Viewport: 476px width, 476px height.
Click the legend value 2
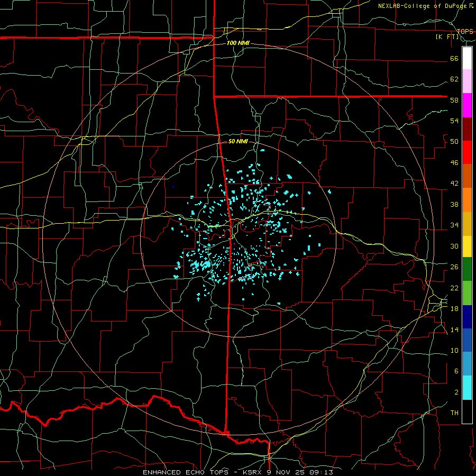pos(456,392)
